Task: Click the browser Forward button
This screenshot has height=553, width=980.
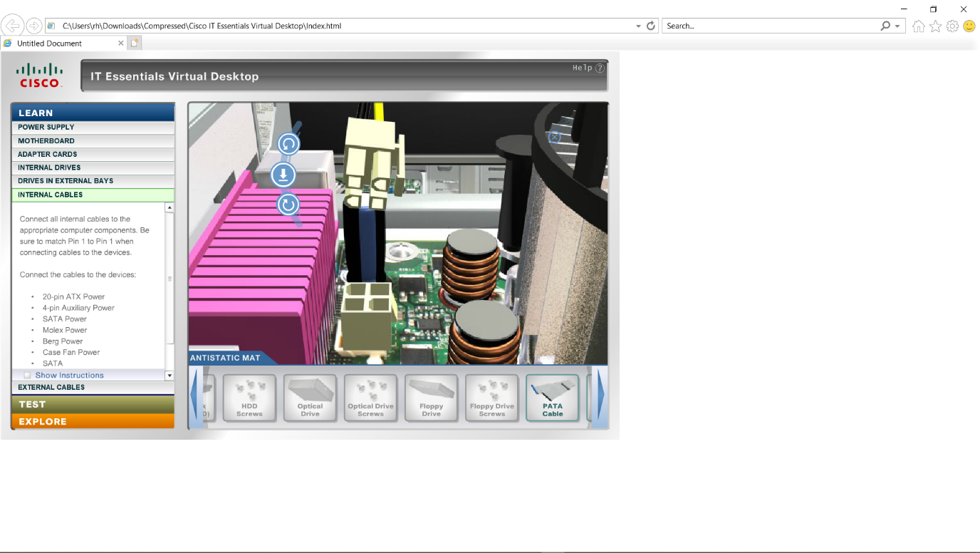Action: point(33,26)
